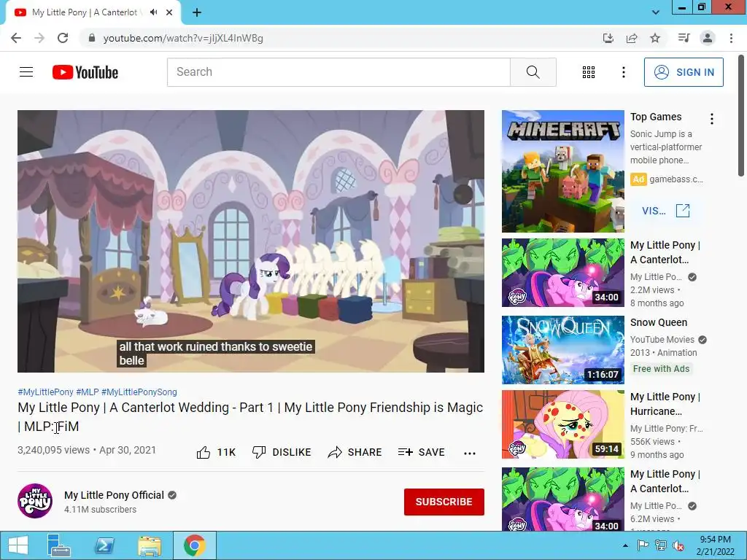Click the My Little Pony Official channel avatar
Image resolution: width=747 pixels, height=560 pixels.
35,501
